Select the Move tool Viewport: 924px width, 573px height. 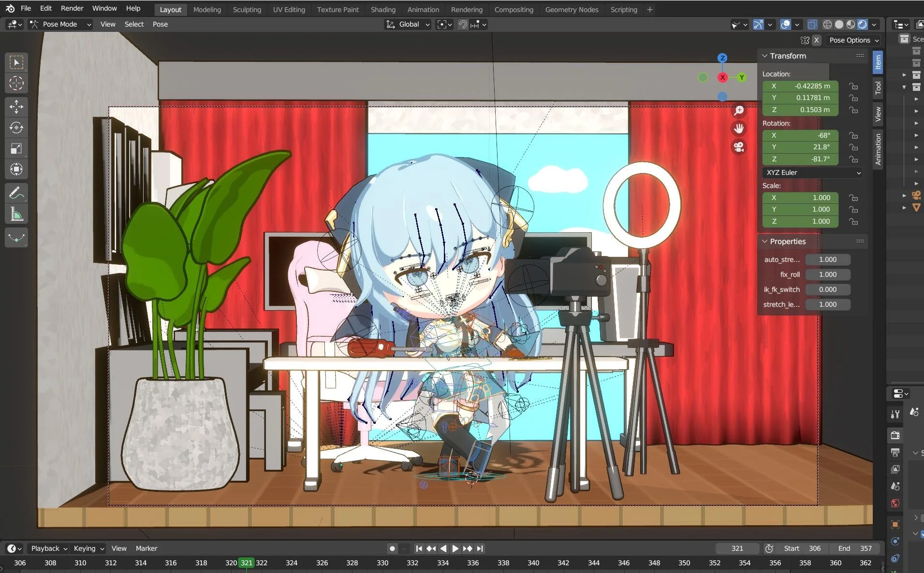point(16,107)
